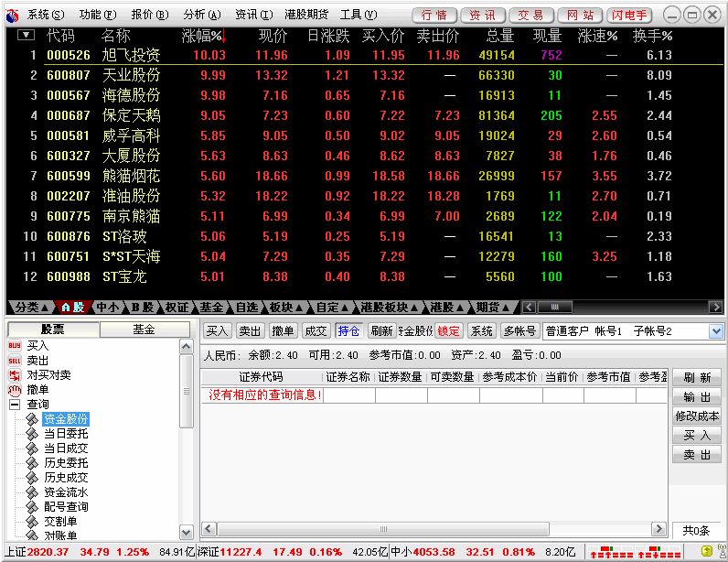Click the diamond icon beside 历史成交

pos(32,478)
